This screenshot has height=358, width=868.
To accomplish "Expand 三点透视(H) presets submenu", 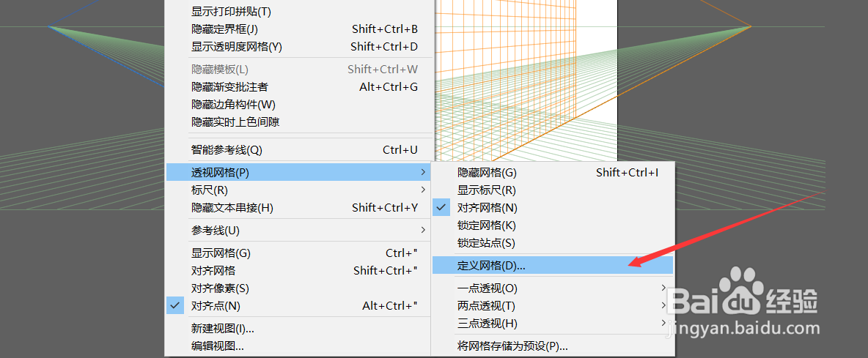I will click(553, 323).
